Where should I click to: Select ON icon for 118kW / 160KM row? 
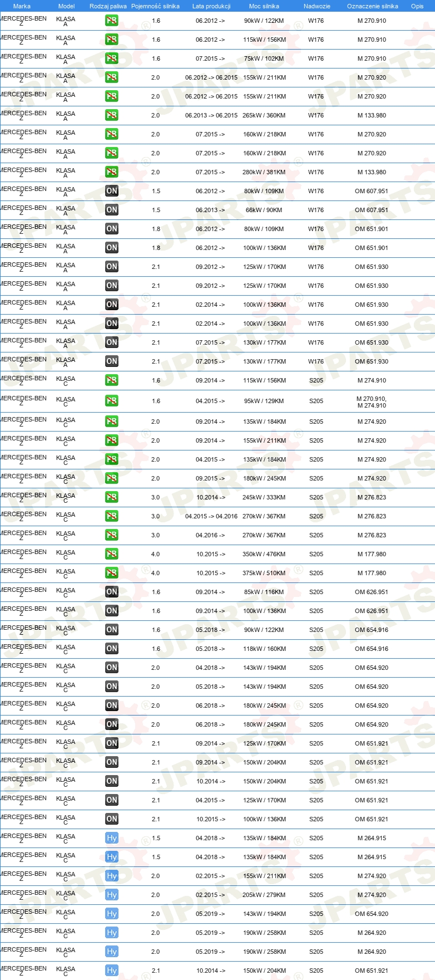pos(112,649)
